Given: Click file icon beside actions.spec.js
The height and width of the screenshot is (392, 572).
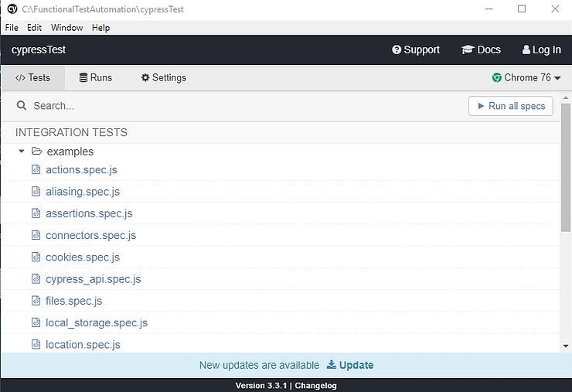Looking at the screenshot, I should tap(36, 170).
